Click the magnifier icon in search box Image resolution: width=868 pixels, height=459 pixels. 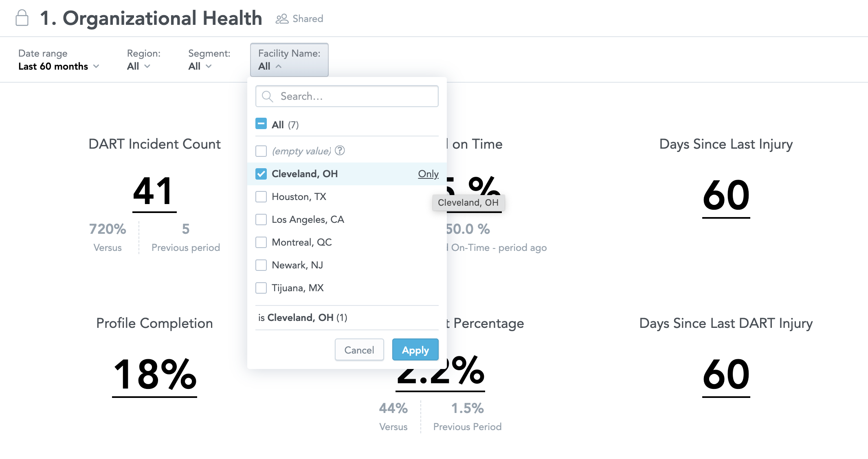267,96
